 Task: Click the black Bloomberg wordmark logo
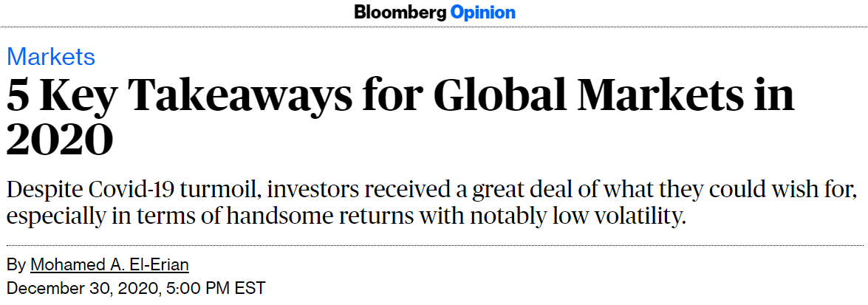coord(401,12)
